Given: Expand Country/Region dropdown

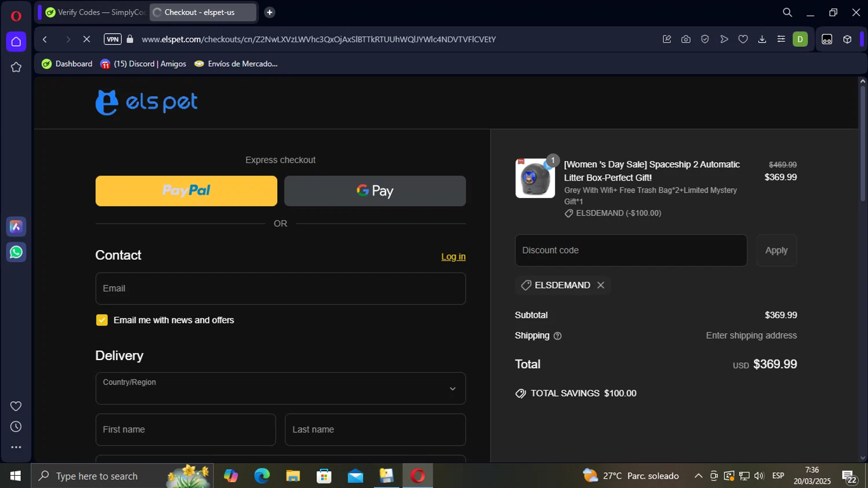Looking at the screenshot, I should (281, 388).
